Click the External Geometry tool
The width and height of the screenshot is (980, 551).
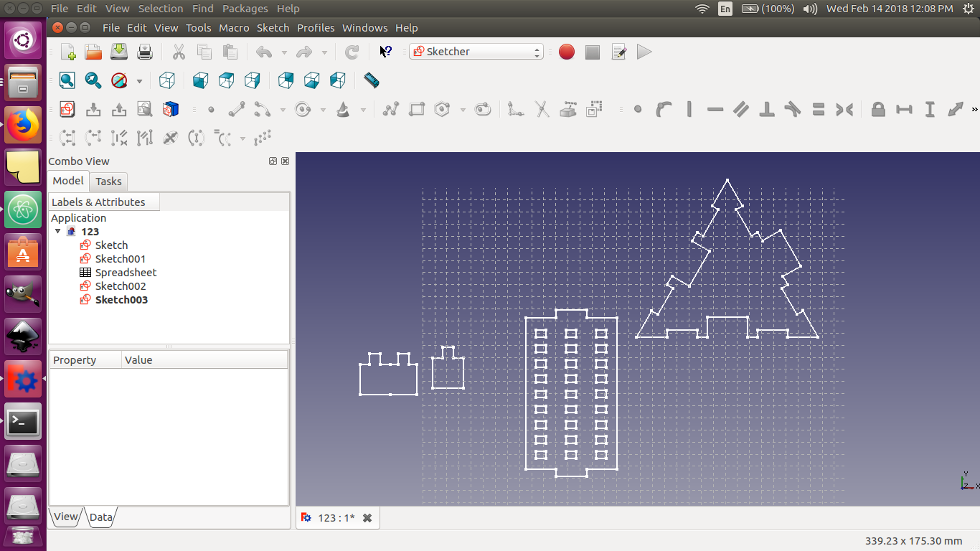click(x=567, y=109)
